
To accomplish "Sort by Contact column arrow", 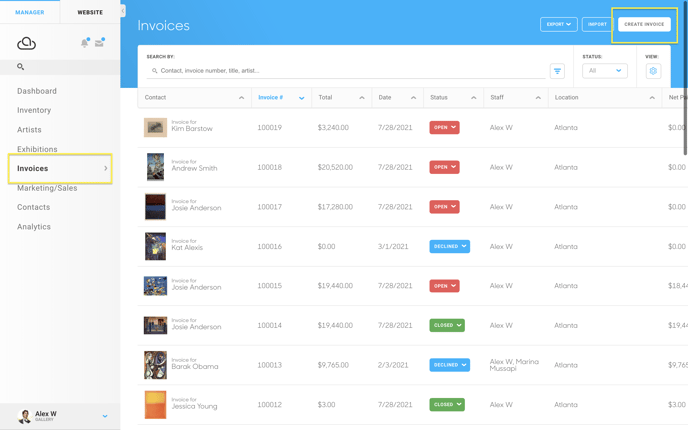I will [241, 98].
